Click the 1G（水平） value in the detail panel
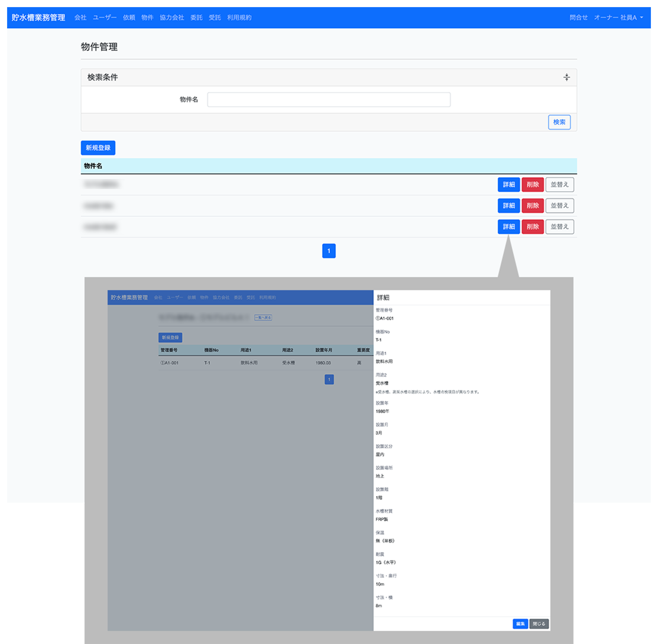The image size is (658, 644). 385,562
